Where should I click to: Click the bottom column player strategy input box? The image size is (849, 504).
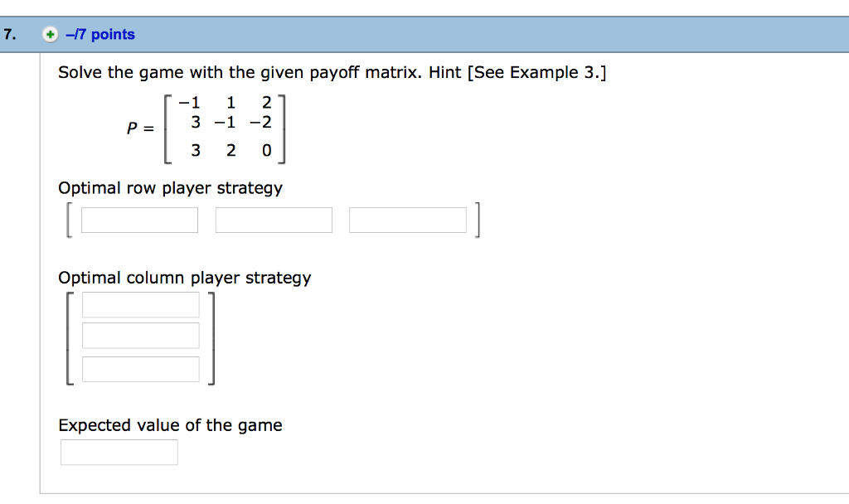click(140, 368)
